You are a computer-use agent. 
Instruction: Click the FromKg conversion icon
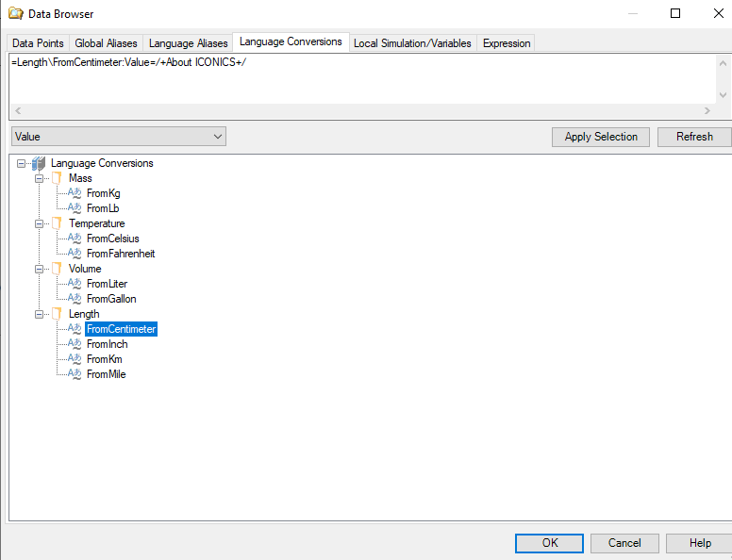pyautogui.click(x=75, y=193)
